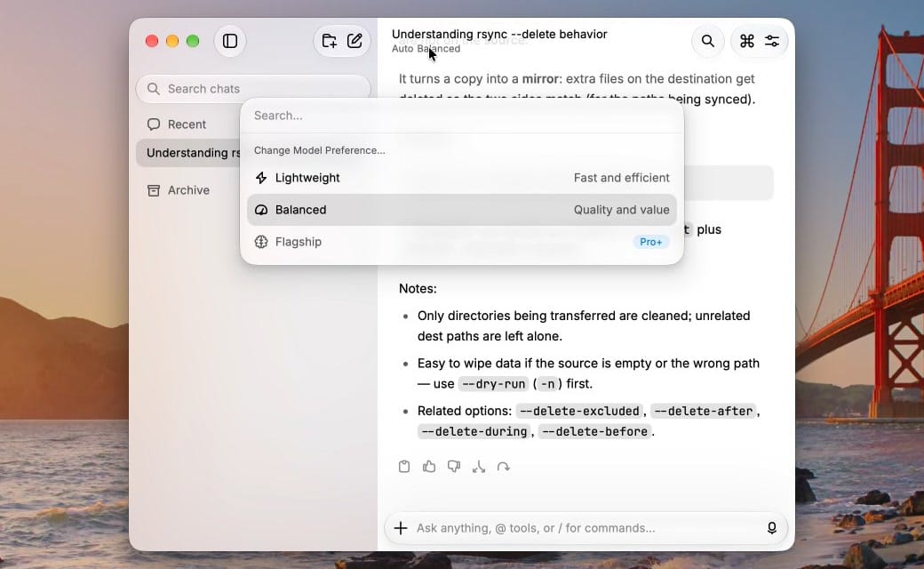Open the settings sliders icon
924x569 pixels.
[x=772, y=41]
